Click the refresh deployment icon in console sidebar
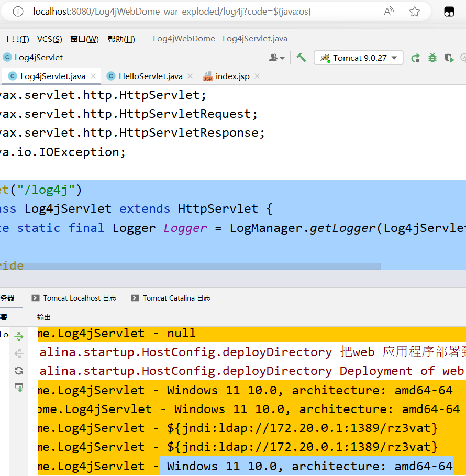 [19, 371]
